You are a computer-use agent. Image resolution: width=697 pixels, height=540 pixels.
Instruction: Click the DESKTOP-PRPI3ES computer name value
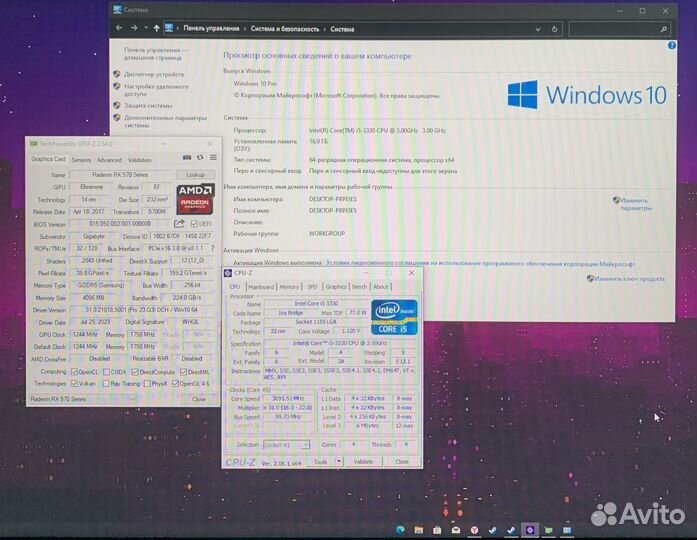pos(332,199)
